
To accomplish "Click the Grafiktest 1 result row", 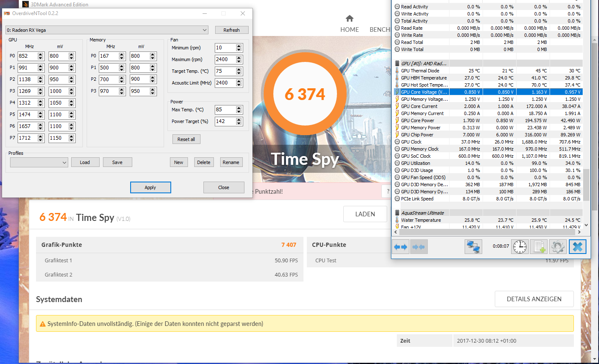I will 170,260.
